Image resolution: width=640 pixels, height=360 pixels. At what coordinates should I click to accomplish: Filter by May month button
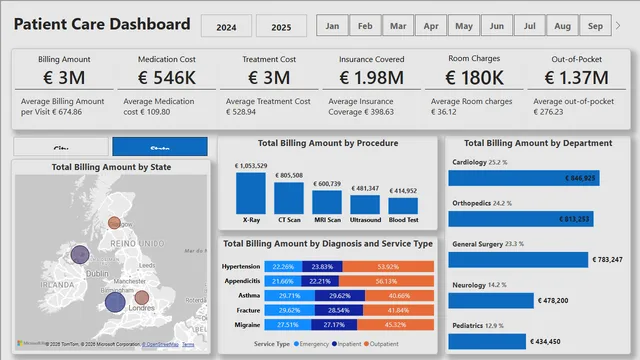464,26
